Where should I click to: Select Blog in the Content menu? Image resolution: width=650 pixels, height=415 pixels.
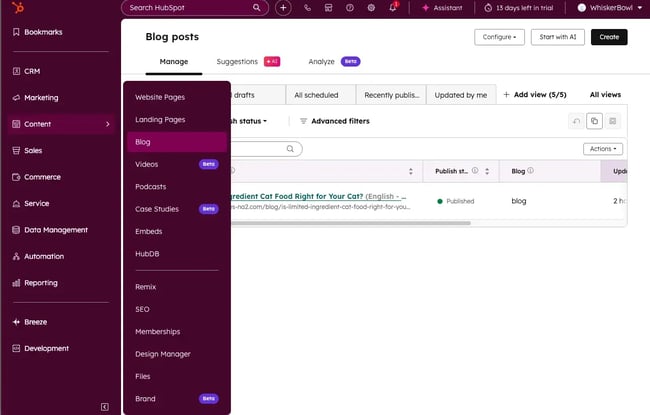pyautogui.click(x=177, y=142)
